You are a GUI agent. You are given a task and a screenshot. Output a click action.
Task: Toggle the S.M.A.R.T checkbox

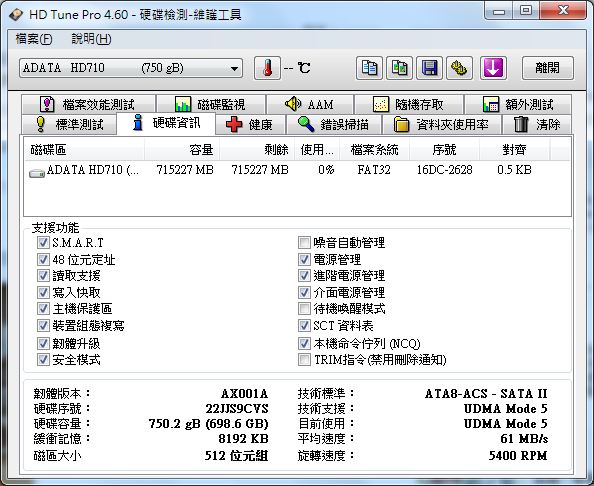click(x=43, y=242)
